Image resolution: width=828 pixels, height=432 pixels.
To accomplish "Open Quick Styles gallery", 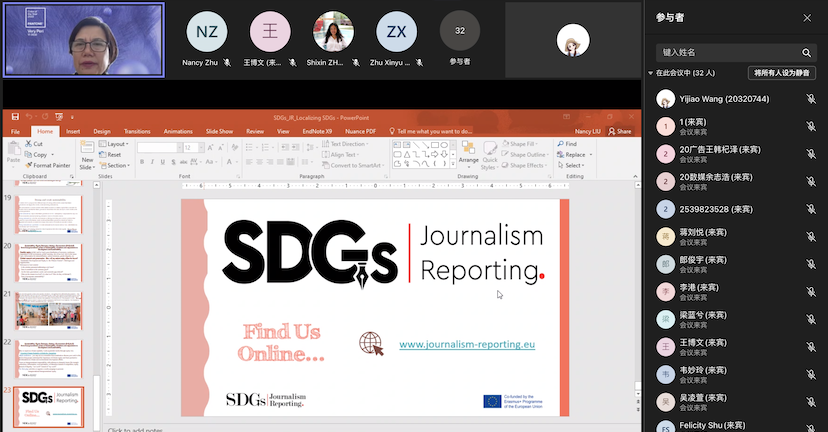I will (x=490, y=155).
